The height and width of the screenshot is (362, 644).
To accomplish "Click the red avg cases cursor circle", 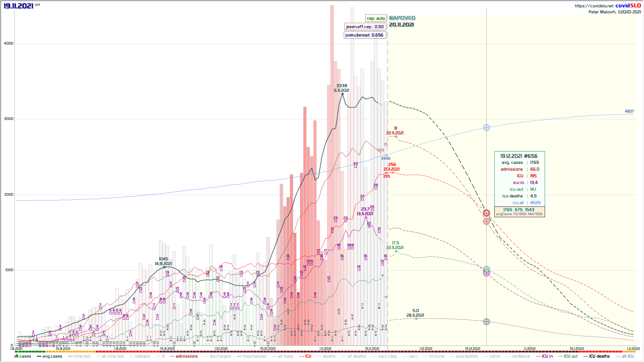I will [486, 213].
